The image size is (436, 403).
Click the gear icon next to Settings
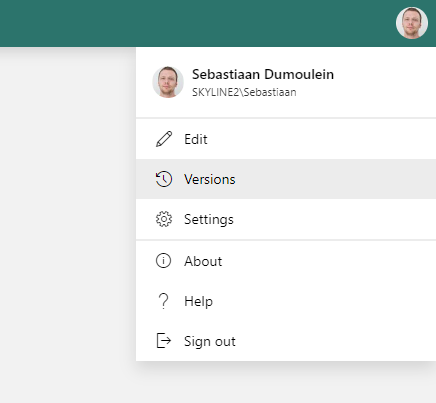click(164, 219)
